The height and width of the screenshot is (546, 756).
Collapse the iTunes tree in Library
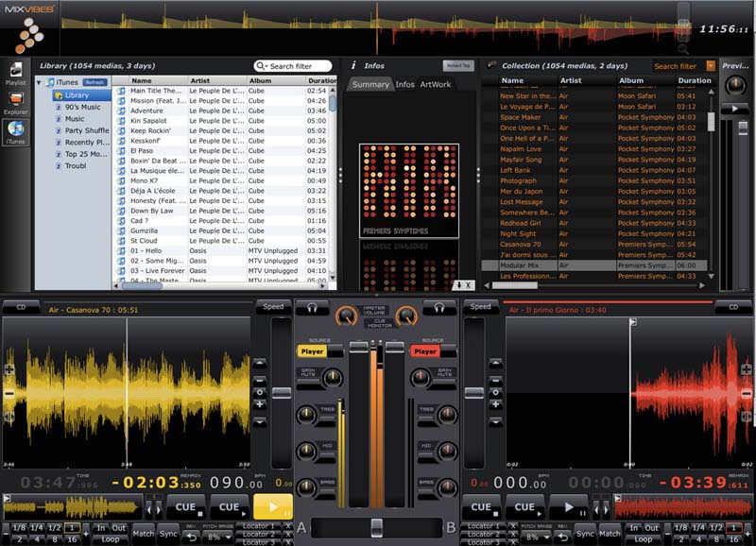point(39,83)
